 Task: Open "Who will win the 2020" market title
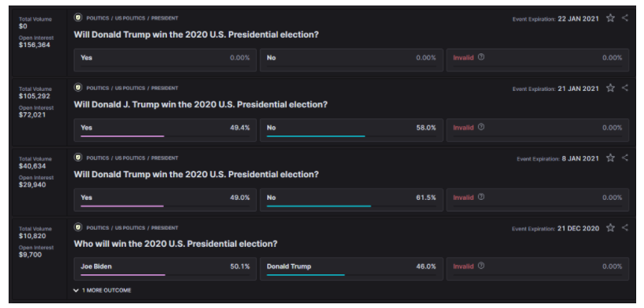pos(175,244)
